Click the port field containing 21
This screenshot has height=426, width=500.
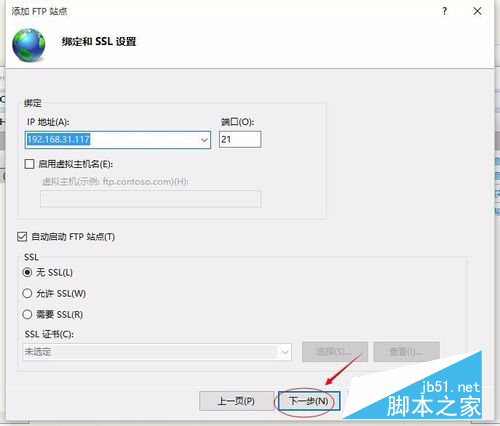[x=240, y=139]
